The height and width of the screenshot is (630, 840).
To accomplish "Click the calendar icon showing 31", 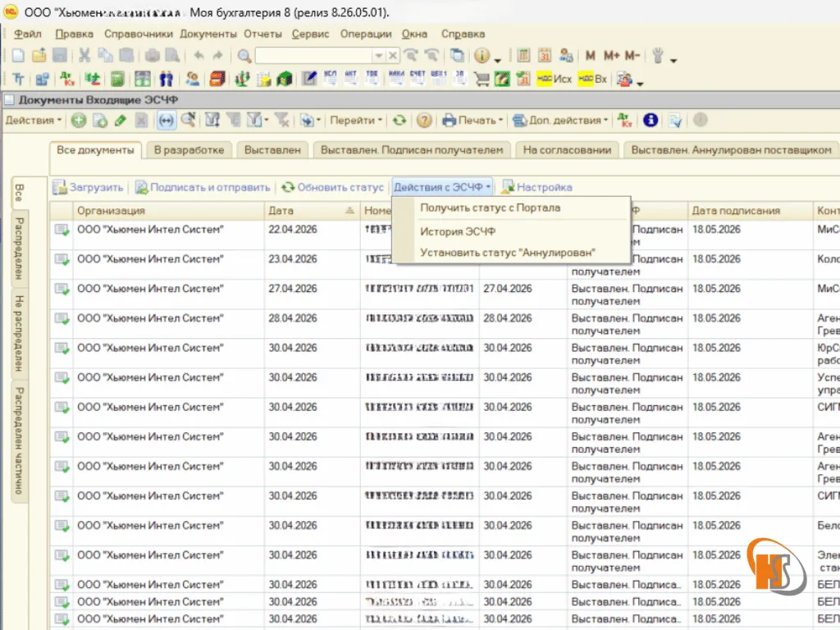I will pyautogui.click(x=545, y=55).
